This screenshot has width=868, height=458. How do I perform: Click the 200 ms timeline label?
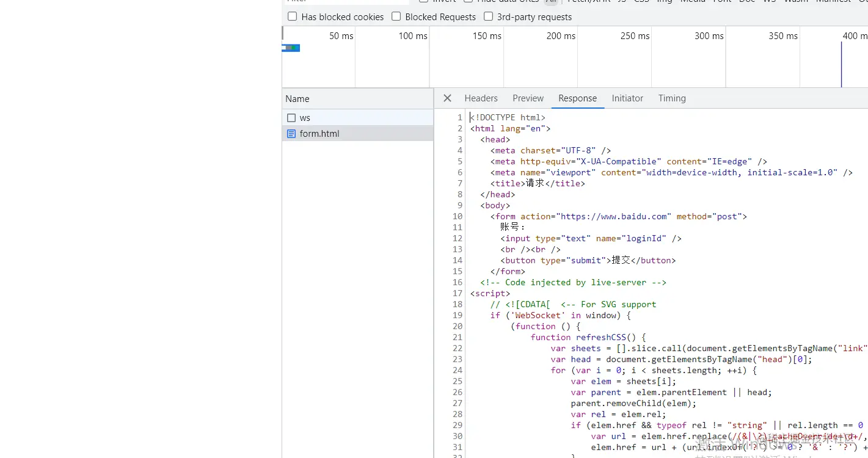pyautogui.click(x=561, y=36)
